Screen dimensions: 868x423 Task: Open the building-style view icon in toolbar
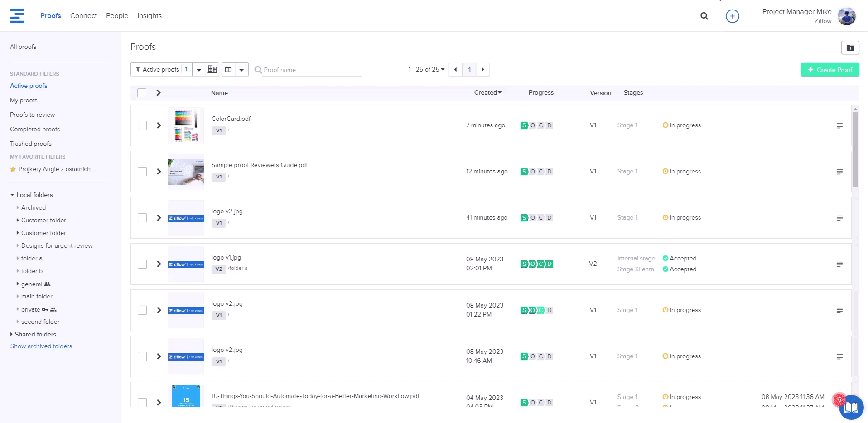(212, 69)
